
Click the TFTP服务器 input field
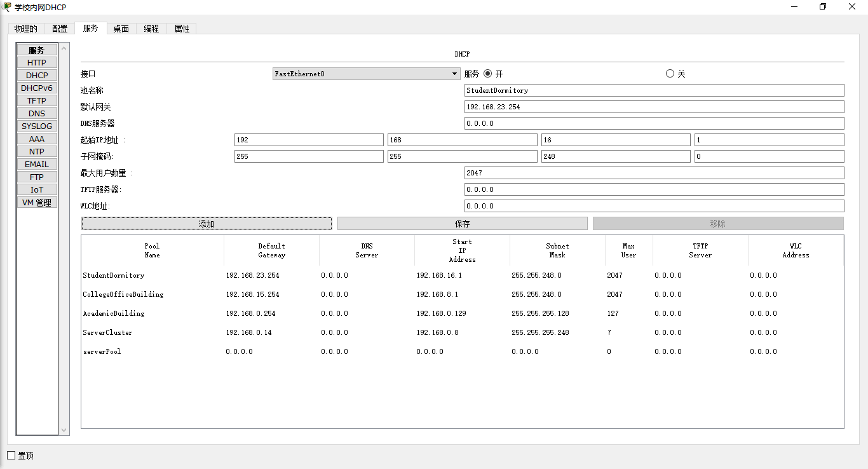(654, 189)
